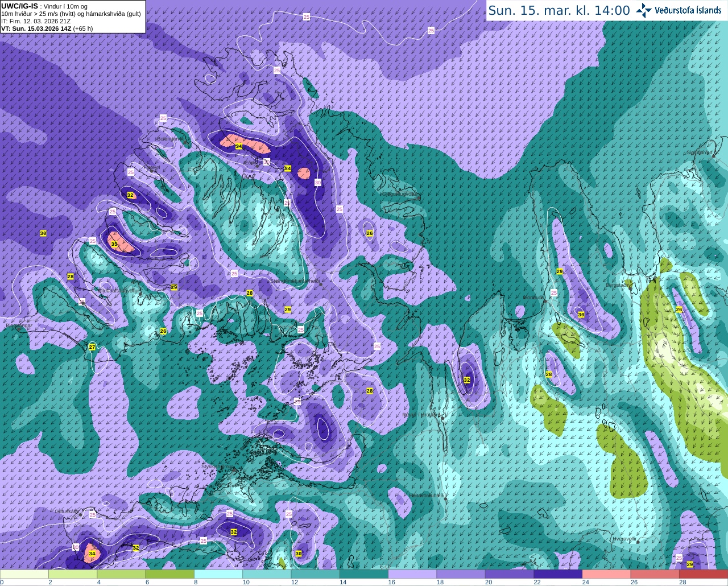Screen dimensions: 728x586
Task: Click the yellow 32 gust label above Reykir í Hrútafirði
Action: [467, 380]
